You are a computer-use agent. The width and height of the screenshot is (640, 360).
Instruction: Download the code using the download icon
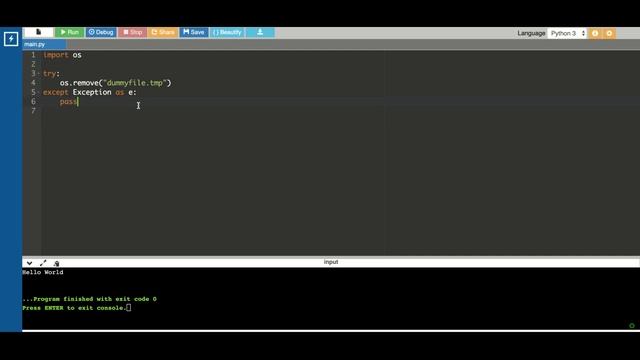click(260, 32)
